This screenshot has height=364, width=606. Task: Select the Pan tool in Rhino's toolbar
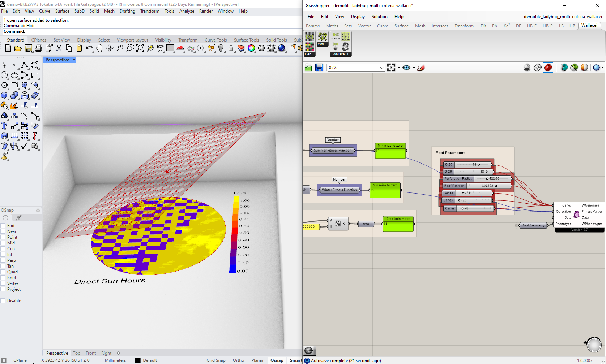(99, 48)
